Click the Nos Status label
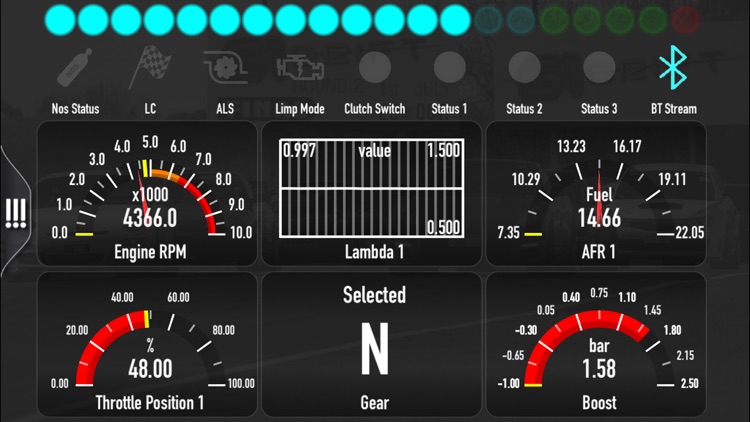Image resolution: width=750 pixels, height=422 pixels. 76,109
